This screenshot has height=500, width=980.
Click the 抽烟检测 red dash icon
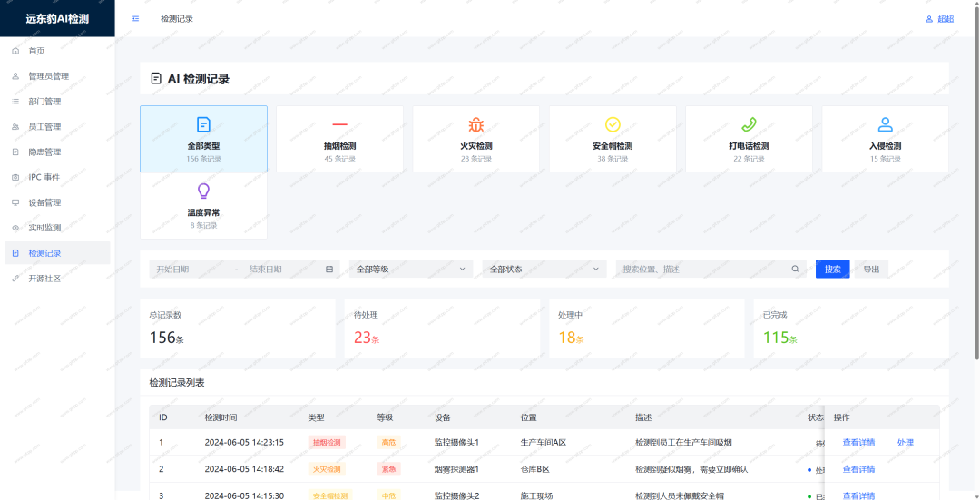click(340, 124)
